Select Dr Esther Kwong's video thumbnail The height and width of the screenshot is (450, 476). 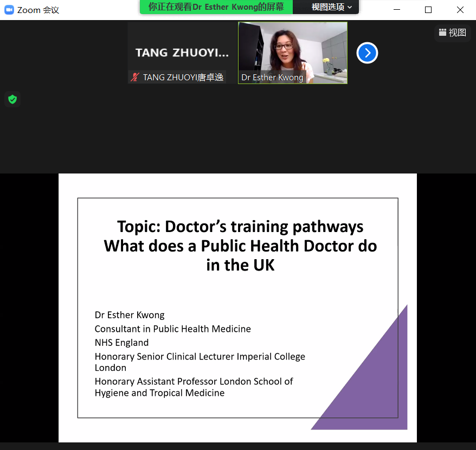click(293, 53)
